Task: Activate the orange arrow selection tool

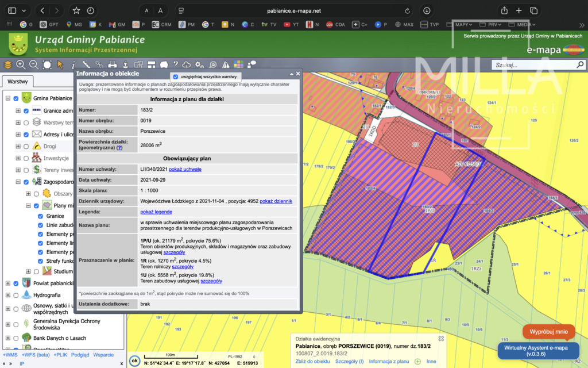Action: [60, 64]
